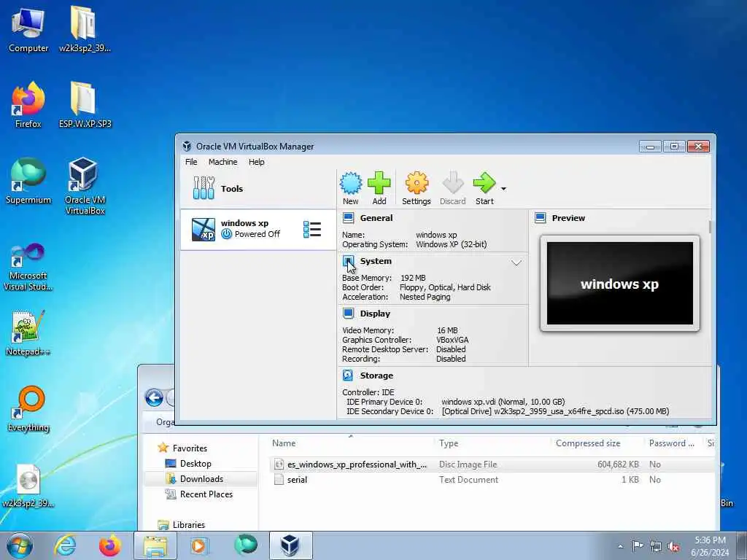The width and height of the screenshot is (747, 560).
Task: Click the VirtualBox taskbar button
Action: [290, 545]
